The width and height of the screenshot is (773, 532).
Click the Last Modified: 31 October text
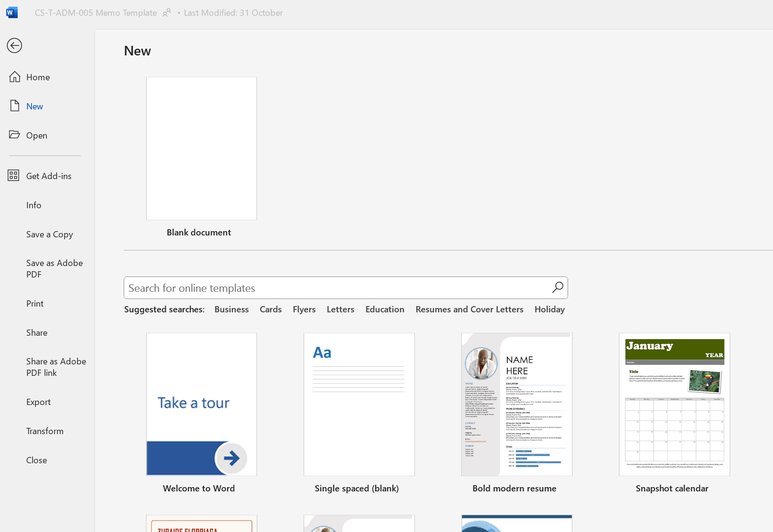pos(233,13)
